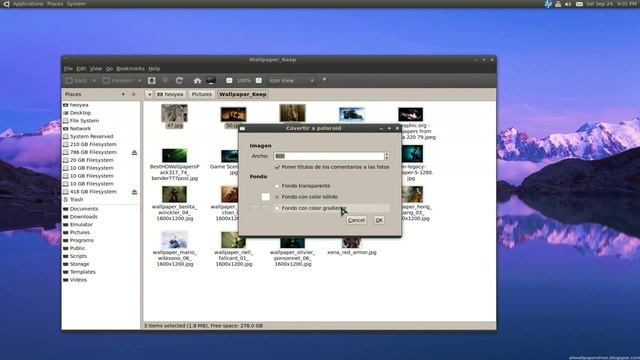Click OK in polaroid dialog
Image resolution: width=640 pixels, height=360 pixels.
[379, 220]
